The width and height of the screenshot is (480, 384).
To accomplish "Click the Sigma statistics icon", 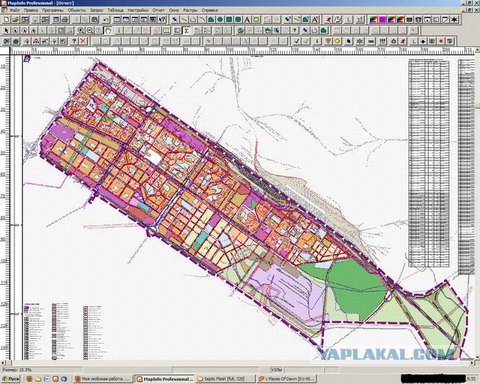I will point(187,31).
